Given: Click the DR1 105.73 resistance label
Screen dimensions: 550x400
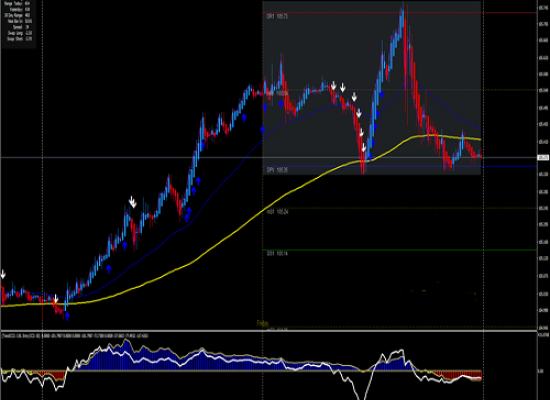Looking at the screenshot, I should pyautogui.click(x=277, y=16).
